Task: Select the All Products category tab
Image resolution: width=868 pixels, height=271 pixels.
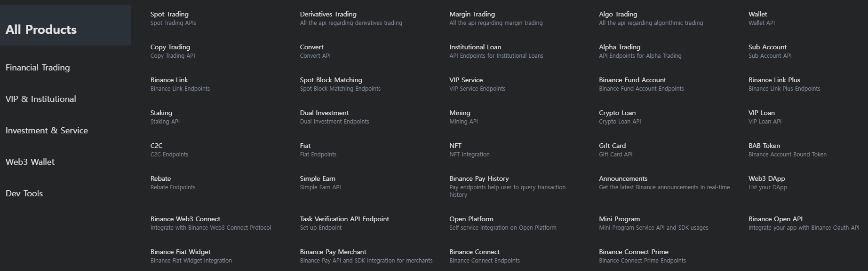Action: [41, 30]
